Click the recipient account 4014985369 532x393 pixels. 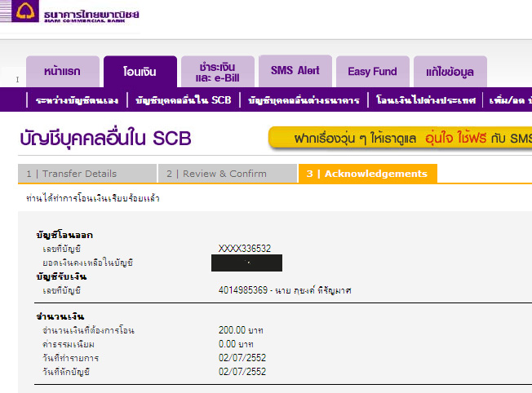pyautogui.click(x=243, y=290)
